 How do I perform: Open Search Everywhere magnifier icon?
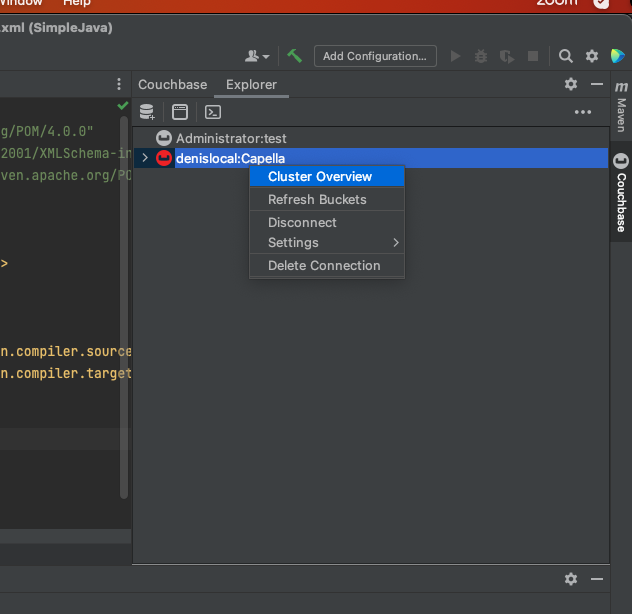pos(565,56)
